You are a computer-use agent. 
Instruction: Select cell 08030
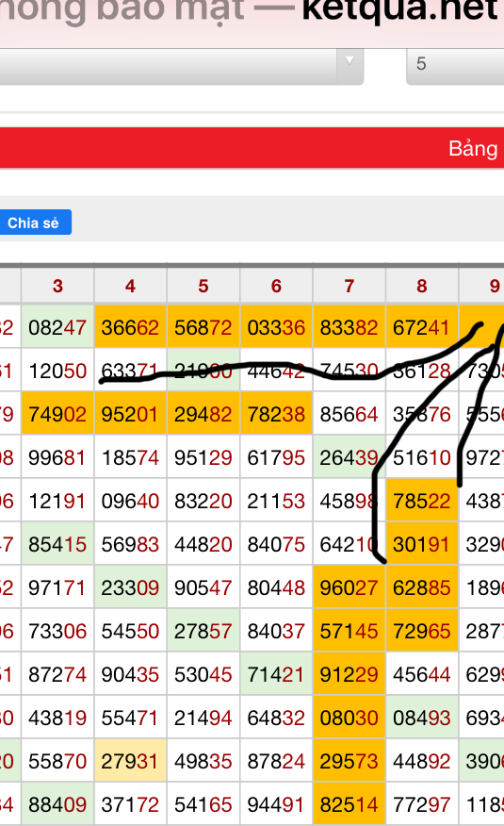click(350, 717)
